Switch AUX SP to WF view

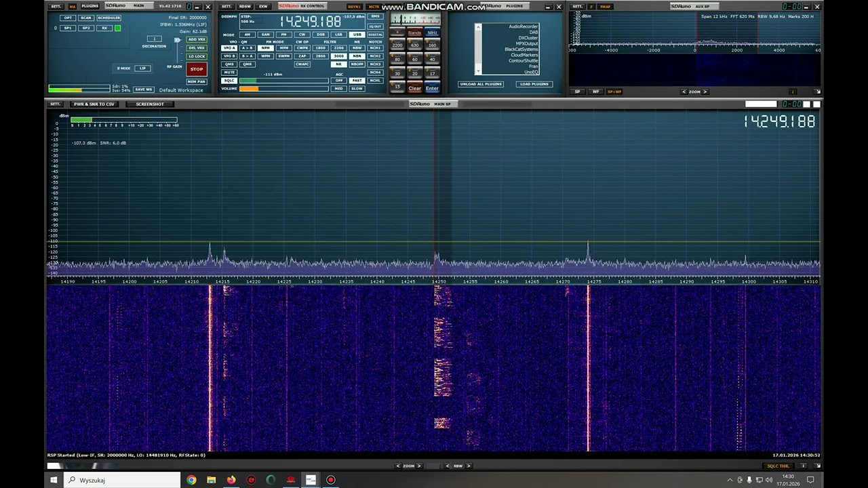[x=595, y=91]
